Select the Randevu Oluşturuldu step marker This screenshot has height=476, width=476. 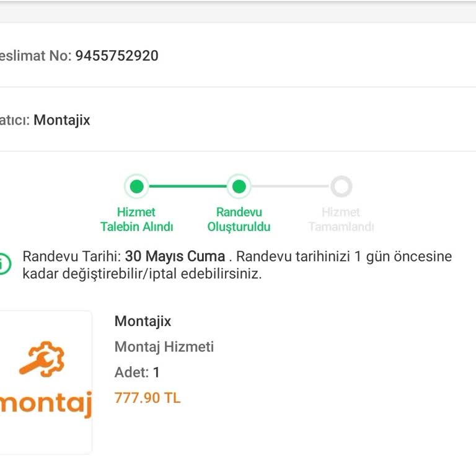point(239,187)
